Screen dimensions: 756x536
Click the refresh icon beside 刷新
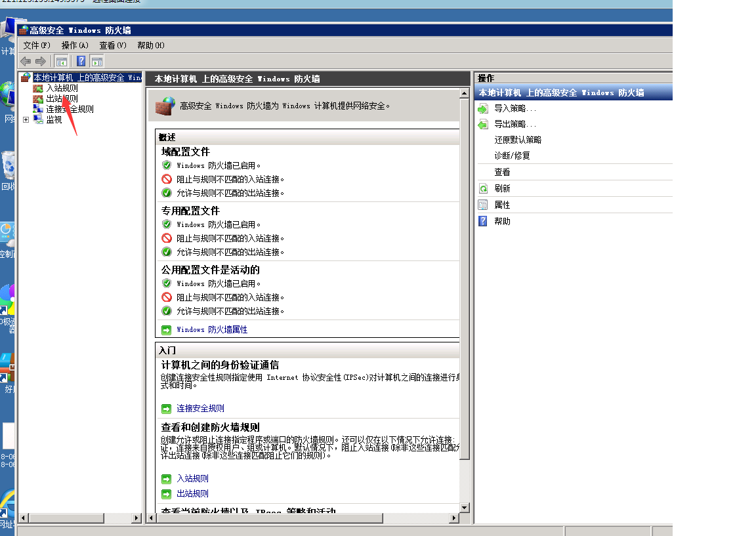[483, 188]
